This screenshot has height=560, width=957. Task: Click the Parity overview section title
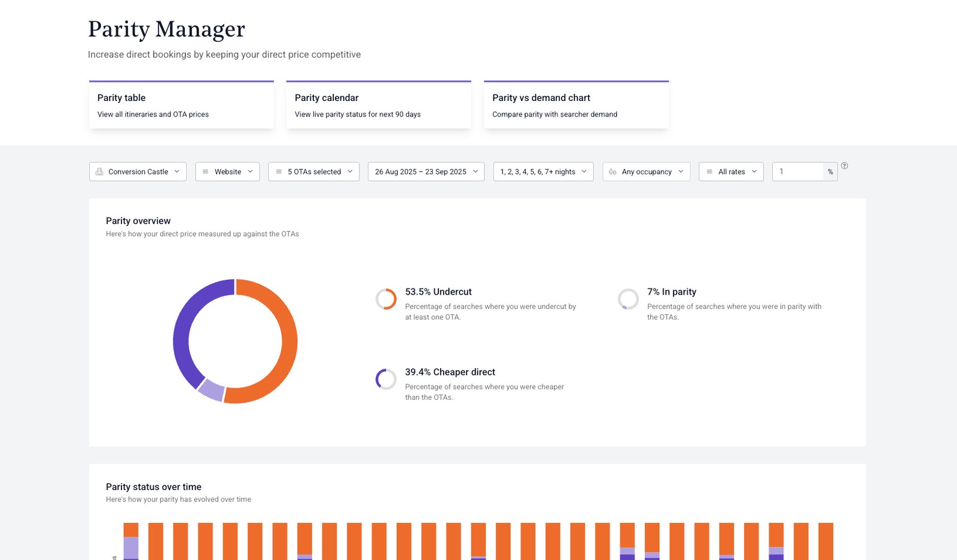click(138, 221)
